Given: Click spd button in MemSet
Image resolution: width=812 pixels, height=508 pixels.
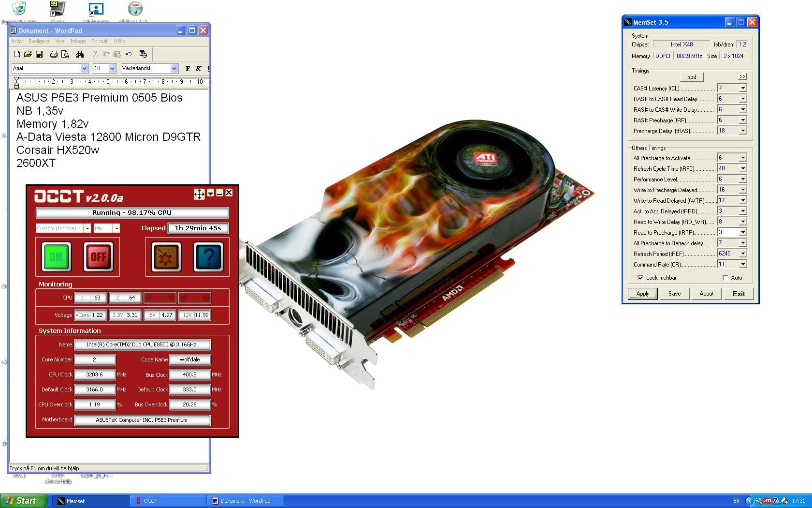Looking at the screenshot, I should tap(692, 77).
